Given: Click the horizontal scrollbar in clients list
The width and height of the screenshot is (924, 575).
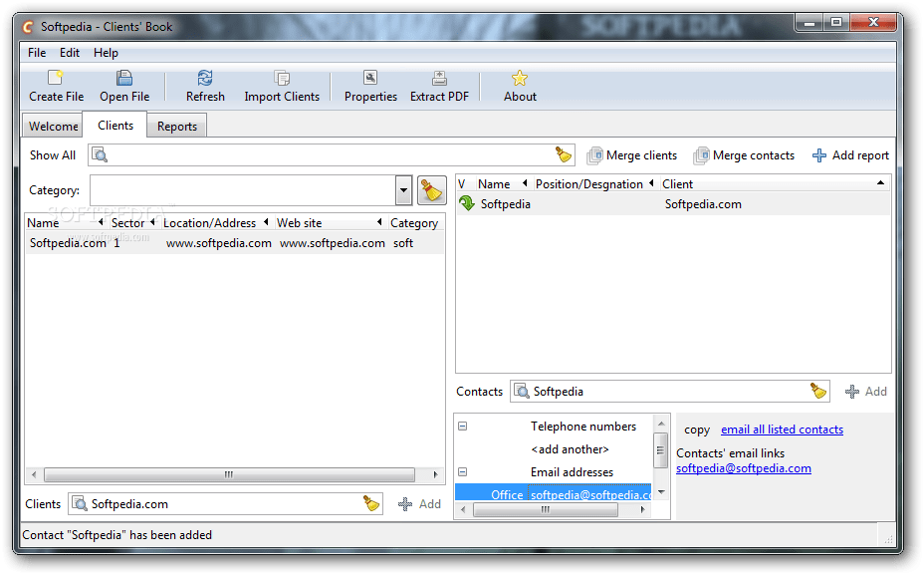Looking at the screenshot, I should (229, 474).
